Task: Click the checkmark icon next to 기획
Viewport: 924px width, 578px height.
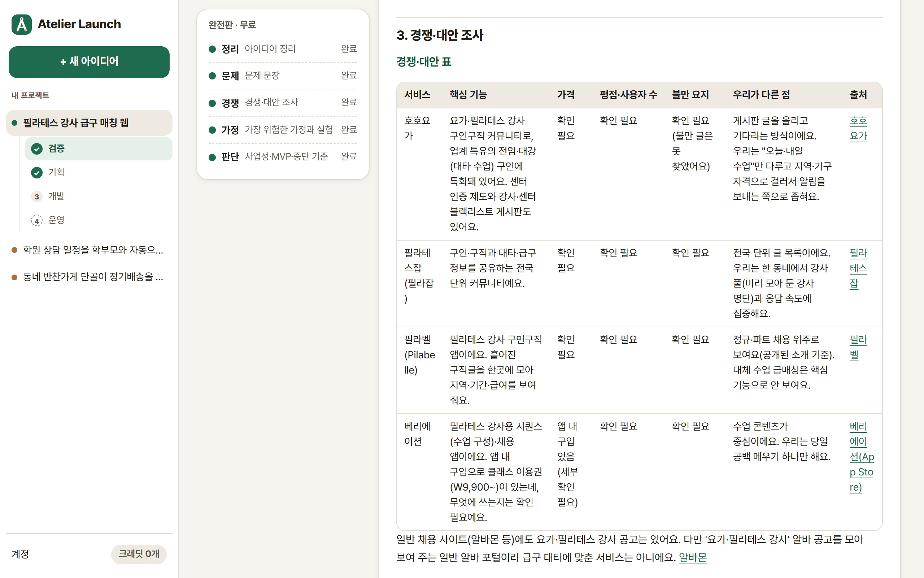Action: (x=37, y=173)
